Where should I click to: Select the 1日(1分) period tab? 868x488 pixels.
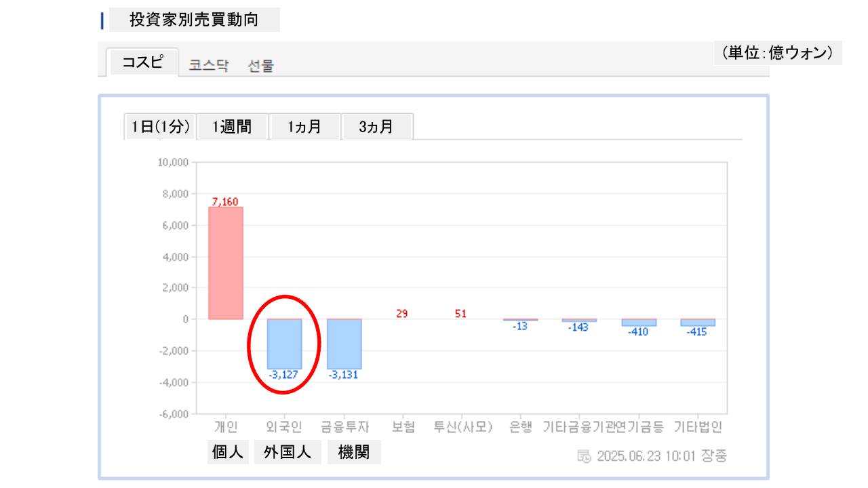(160, 127)
